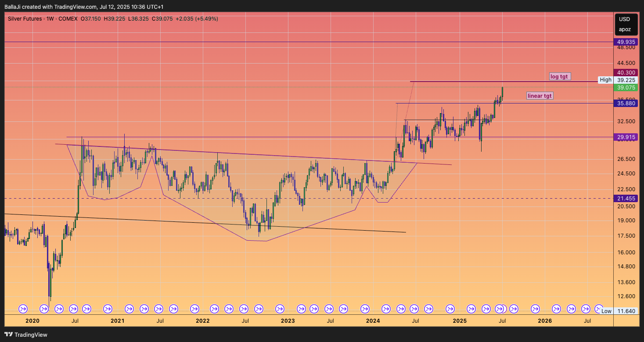Click the COMEX exchange label

pyautogui.click(x=68, y=19)
